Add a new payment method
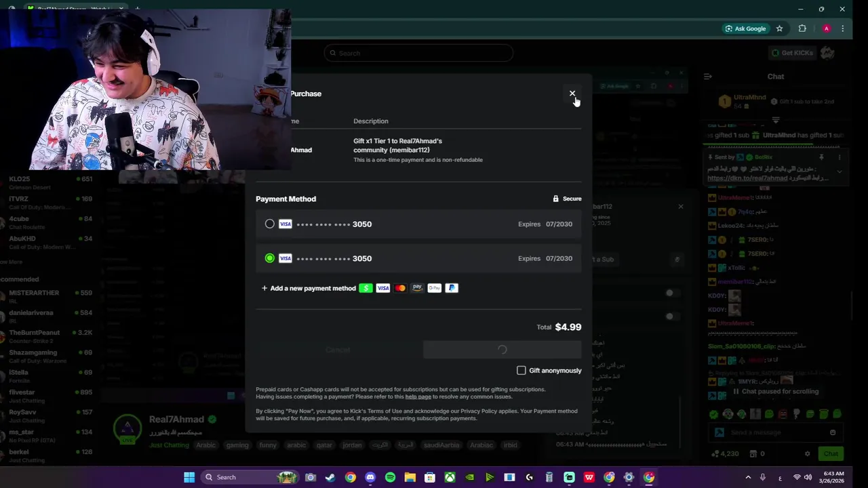 [309, 288]
